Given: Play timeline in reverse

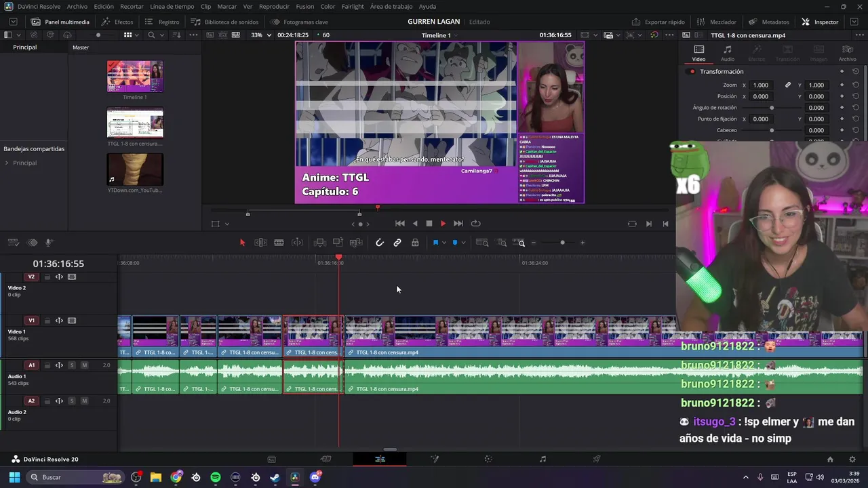Looking at the screenshot, I should [x=415, y=224].
